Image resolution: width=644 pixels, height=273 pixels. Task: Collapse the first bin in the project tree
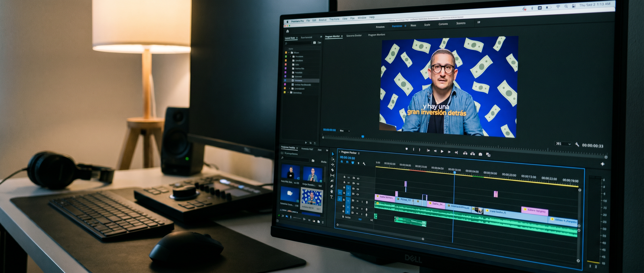pyautogui.click(x=289, y=53)
